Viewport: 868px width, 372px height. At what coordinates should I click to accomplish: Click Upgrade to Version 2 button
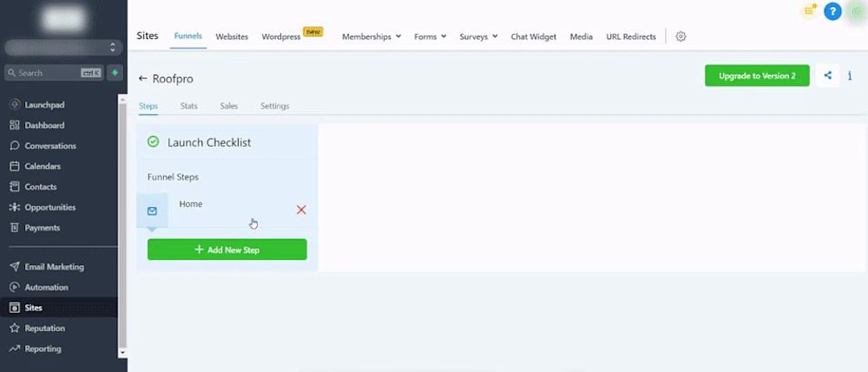(x=757, y=75)
